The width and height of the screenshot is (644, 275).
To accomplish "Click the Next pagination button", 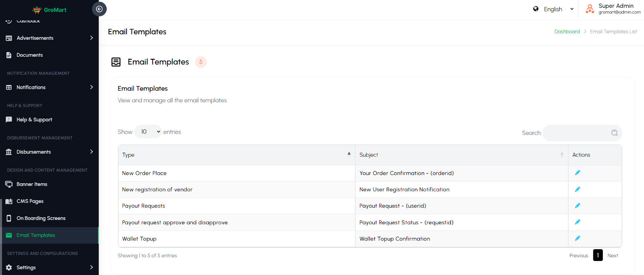I will tap(613, 256).
